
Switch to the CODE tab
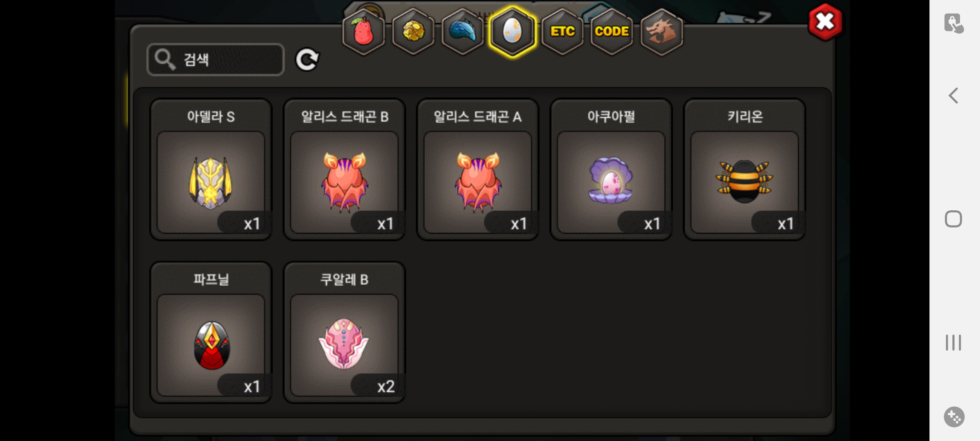point(612,32)
